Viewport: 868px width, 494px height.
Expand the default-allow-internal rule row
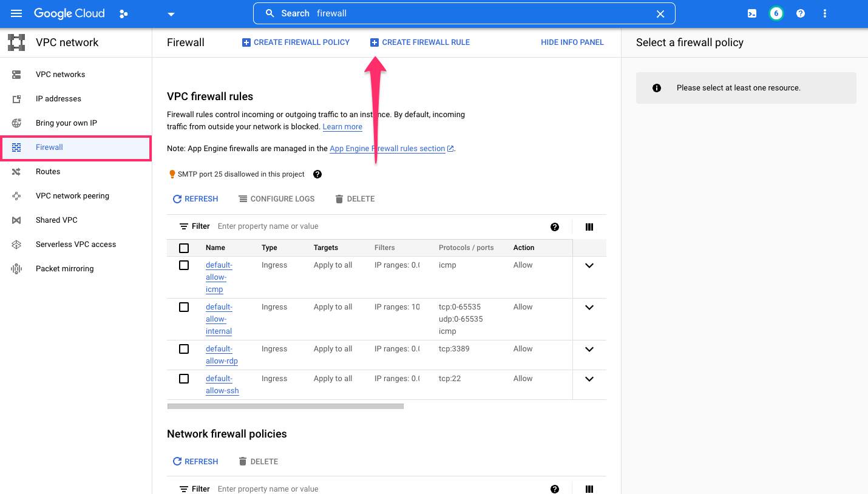tap(589, 307)
